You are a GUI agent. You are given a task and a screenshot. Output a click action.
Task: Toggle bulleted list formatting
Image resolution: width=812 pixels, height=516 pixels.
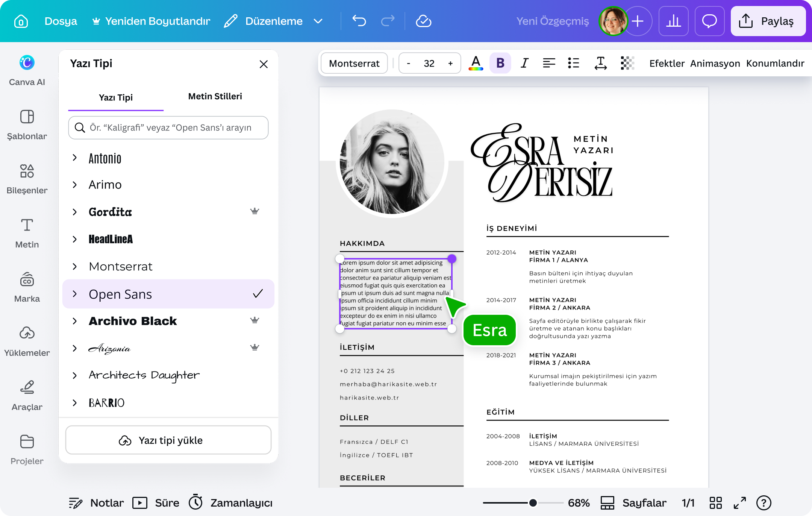click(x=573, y=63)
